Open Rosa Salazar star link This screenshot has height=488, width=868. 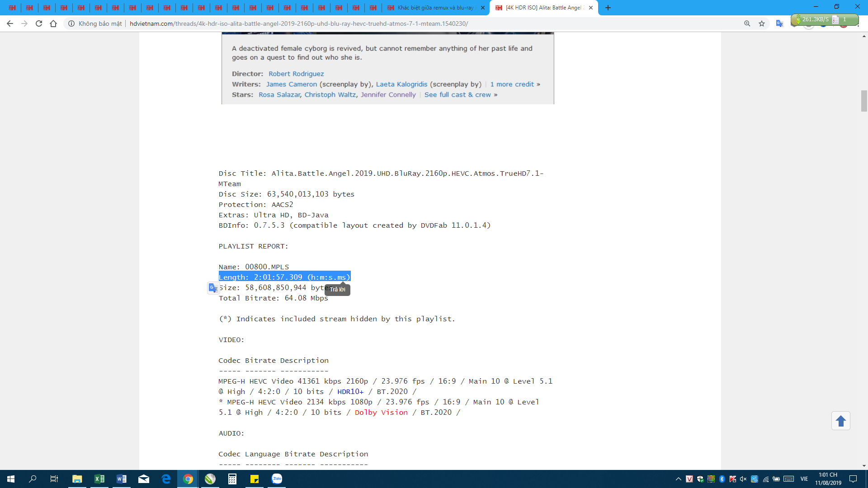279,94
